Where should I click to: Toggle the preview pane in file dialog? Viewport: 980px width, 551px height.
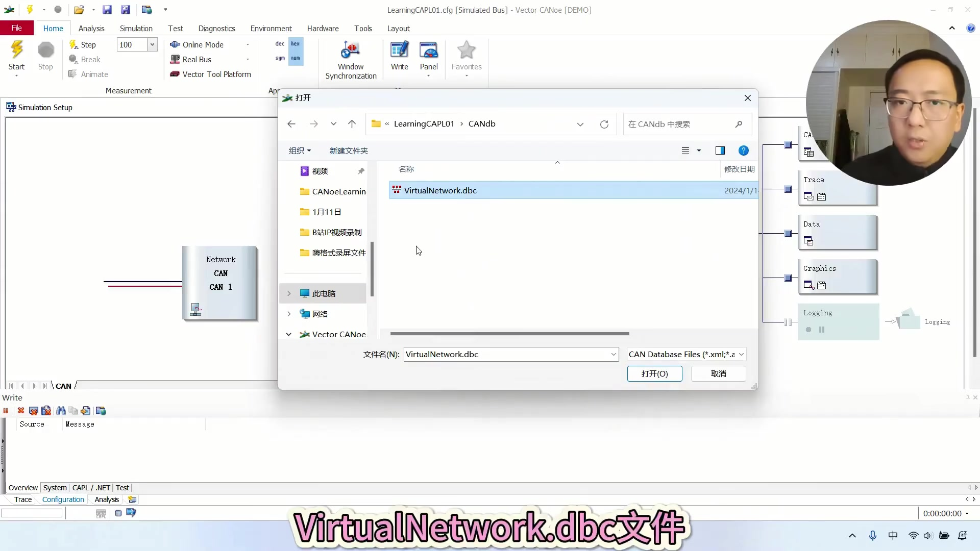[x=720, y=151]
